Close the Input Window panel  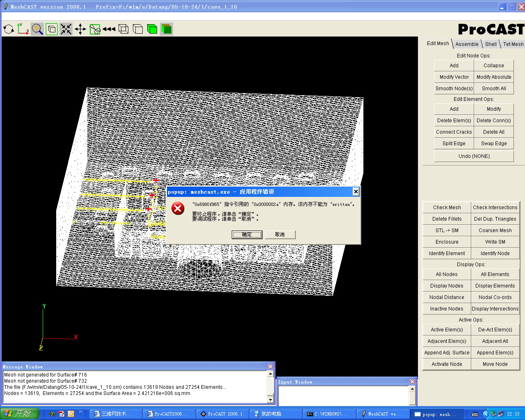[x=412, y=382]
